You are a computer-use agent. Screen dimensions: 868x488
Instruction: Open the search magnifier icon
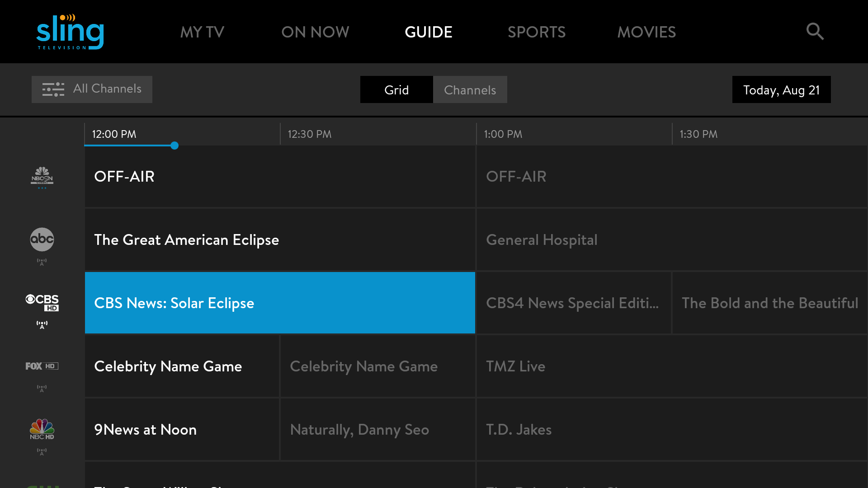pos(815,32)
